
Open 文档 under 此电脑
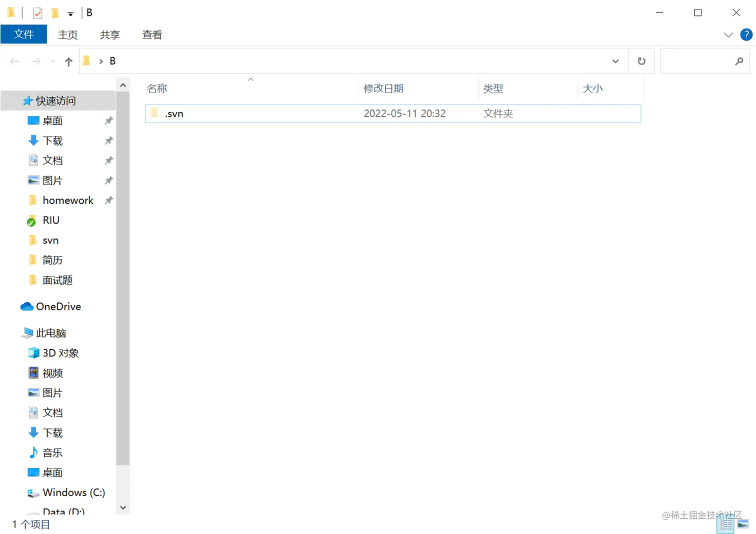pos(52,413)
